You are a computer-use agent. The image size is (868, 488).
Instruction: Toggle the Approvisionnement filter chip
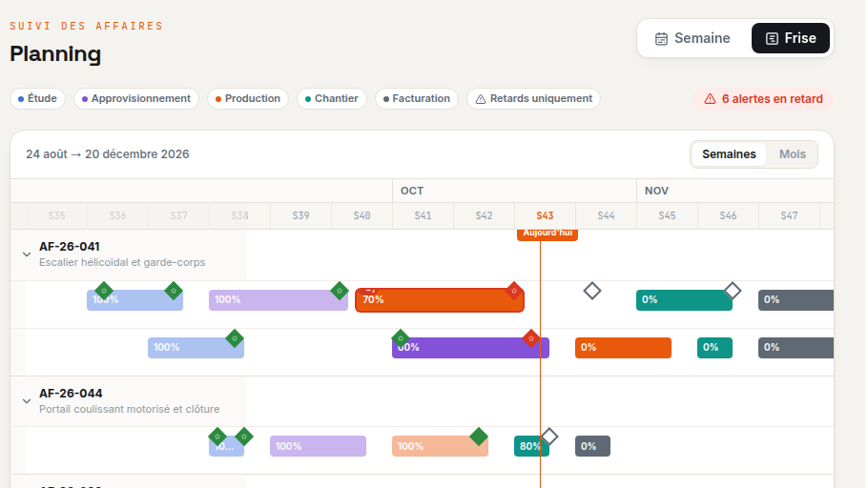coord(136,98)
